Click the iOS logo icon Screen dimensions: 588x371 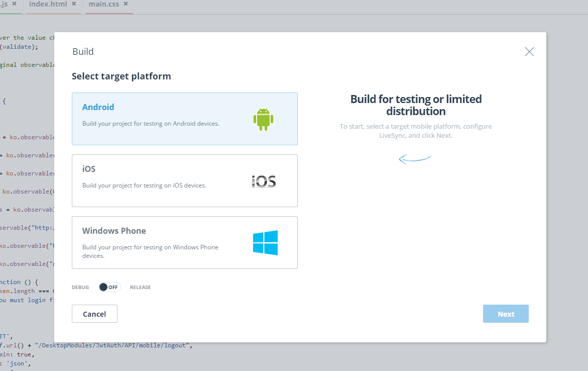tap(264, 181)
